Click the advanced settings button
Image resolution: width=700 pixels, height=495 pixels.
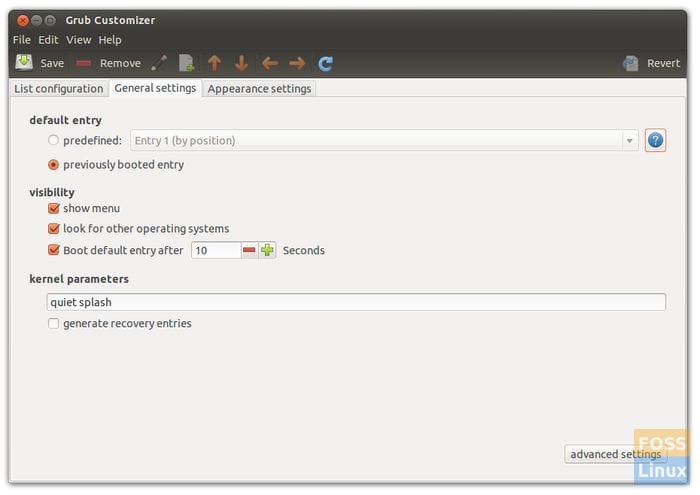pos(616,454)
